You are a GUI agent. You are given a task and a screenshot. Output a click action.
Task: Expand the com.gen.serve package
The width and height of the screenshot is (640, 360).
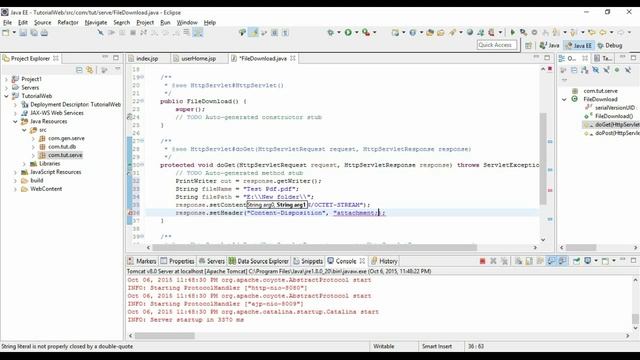tap(33, 139)
